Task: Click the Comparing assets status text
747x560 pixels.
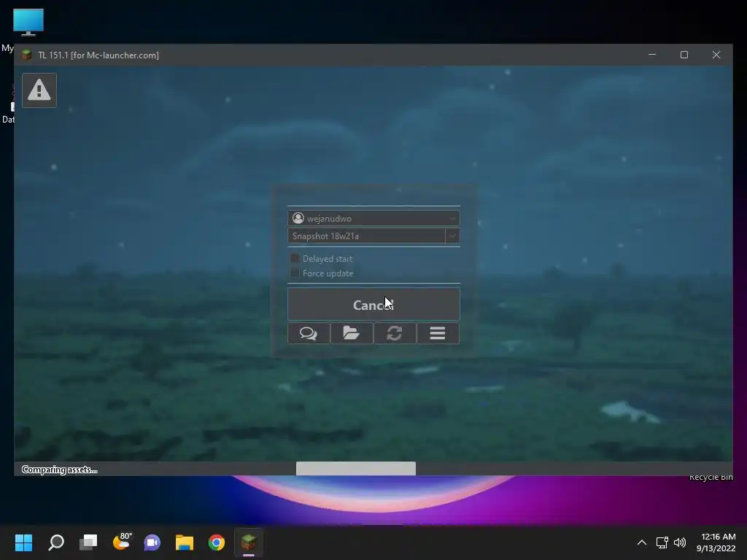Action: pyautogui.click(x=60, y=470)
